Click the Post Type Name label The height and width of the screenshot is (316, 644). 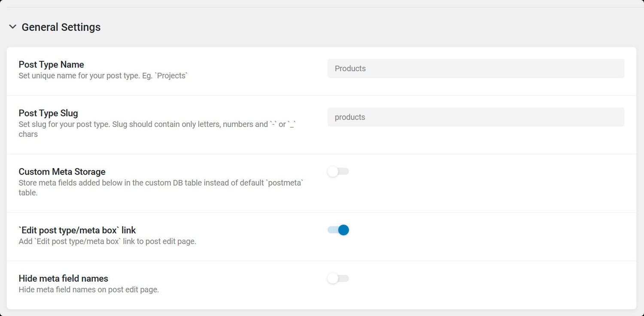[x=52, y=65]
